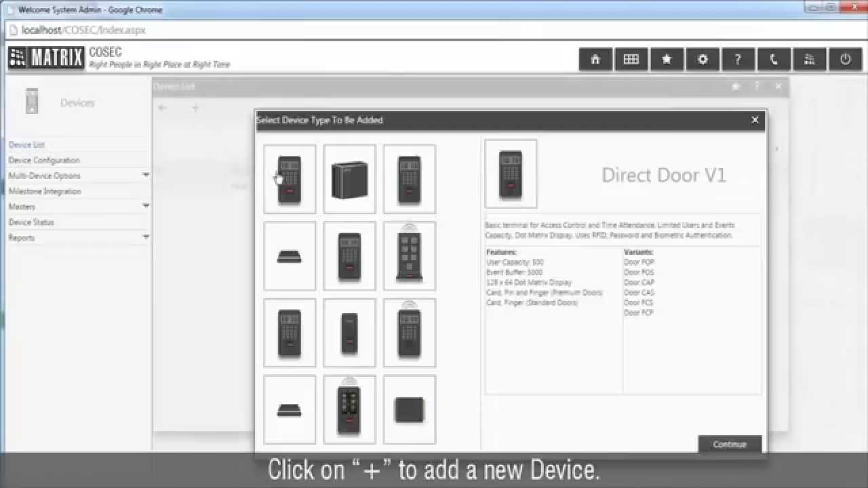Click the Direct Door V1 heading

pyautogui.click(x=664, y=175)
